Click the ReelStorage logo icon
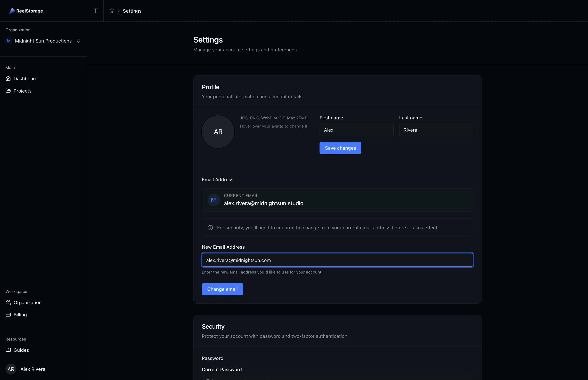The image size is (588, 380). [x=12, y=11]
